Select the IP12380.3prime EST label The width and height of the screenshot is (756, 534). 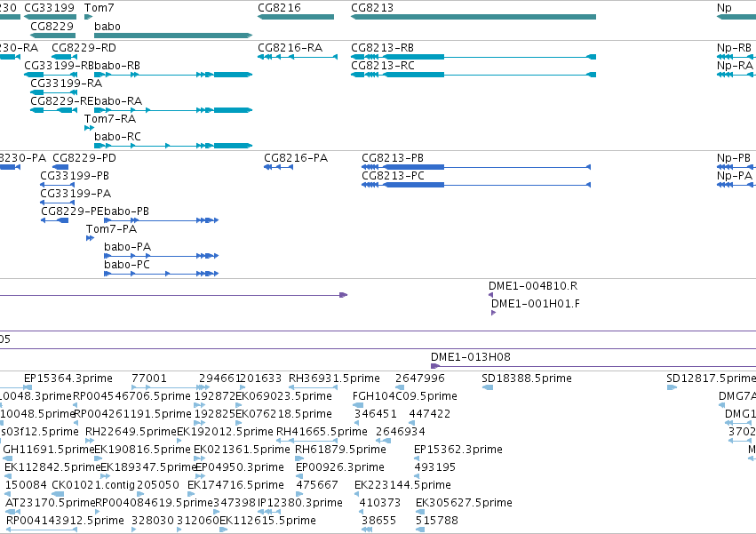click(x=300, y=503)
